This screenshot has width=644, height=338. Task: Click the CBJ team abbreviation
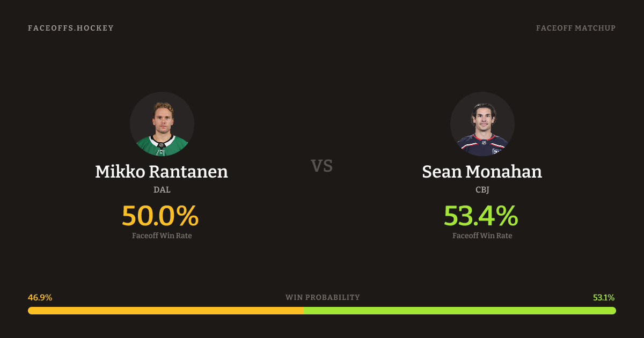482,189
